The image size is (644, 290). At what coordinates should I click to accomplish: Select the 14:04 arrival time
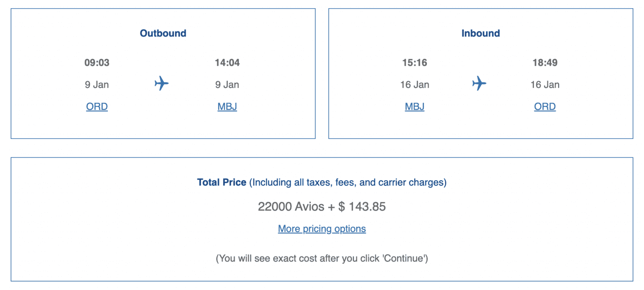coord(227,63)
